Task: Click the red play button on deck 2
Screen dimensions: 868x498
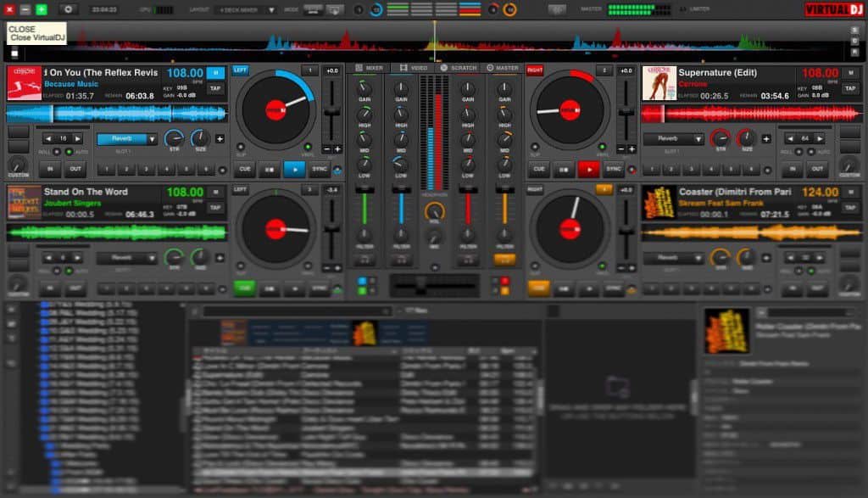Action: click(588, 170)
